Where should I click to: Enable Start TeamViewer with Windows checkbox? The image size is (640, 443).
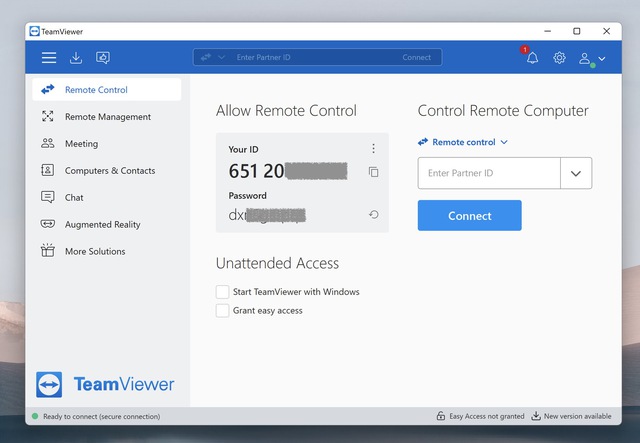[x=222, y=292]
